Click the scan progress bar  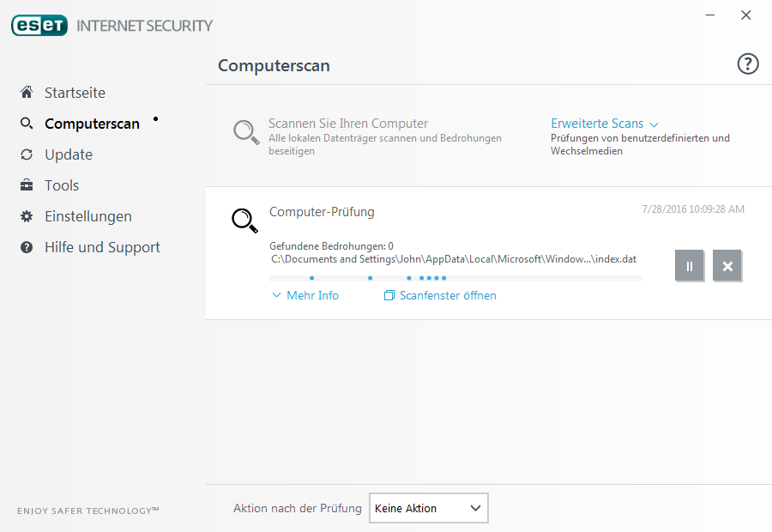(x=455, y=278)
